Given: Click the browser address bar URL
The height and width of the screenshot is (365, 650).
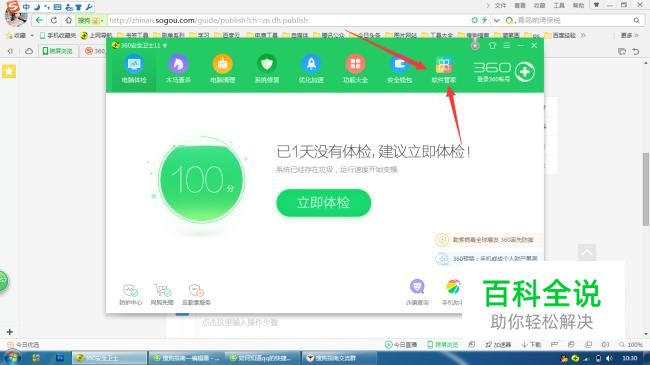Looking at the screenshot, I should [x=209, y=20].
